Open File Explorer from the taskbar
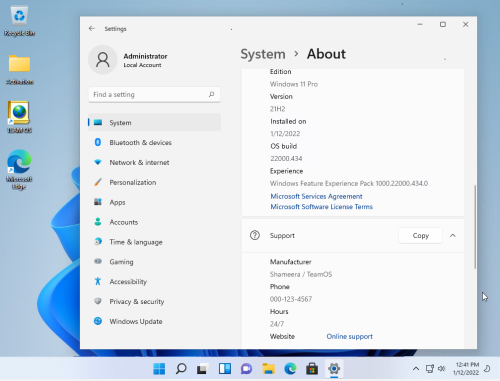Viewport: 500px width, 381px height. coord(268,369)
